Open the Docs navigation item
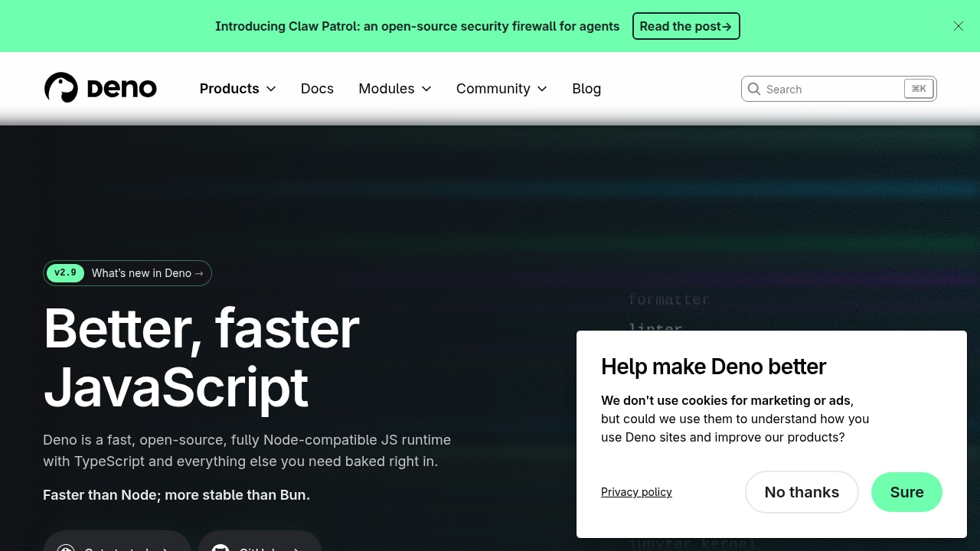This screenshot has width=980, height=551. 317,89
